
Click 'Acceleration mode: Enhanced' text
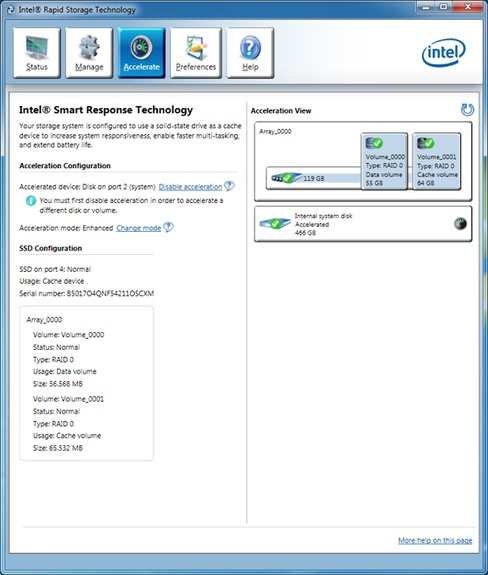(x=66, y=228)
